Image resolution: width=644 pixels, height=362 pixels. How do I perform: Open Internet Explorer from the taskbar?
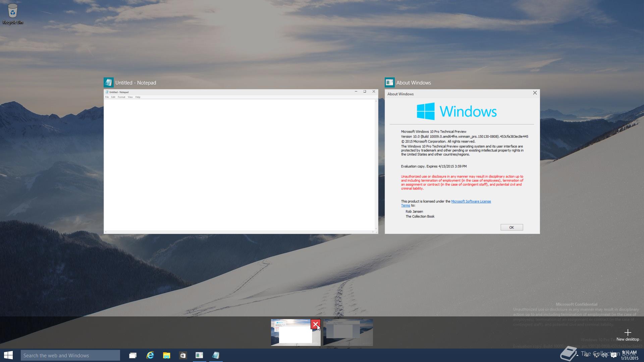[x=150, y=355]
